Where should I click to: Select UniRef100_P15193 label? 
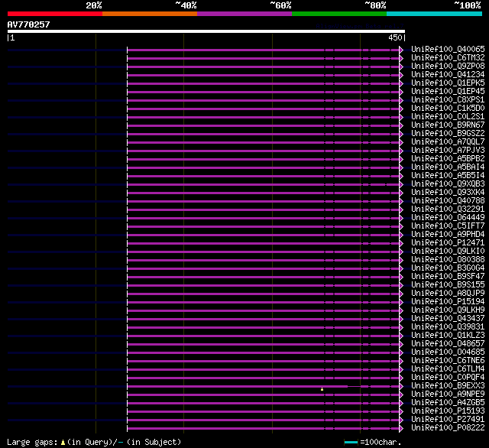click(x=448, y=411)
